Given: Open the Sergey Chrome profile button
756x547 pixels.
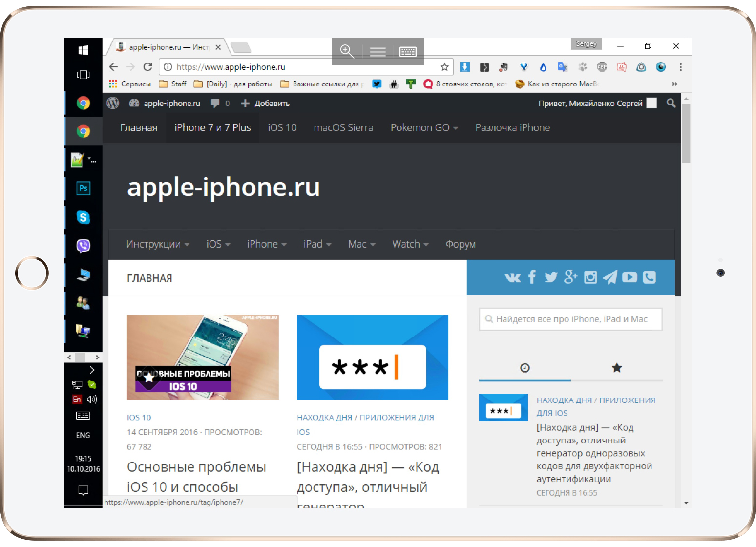Looking at the screenshot, I should point(587,44).
